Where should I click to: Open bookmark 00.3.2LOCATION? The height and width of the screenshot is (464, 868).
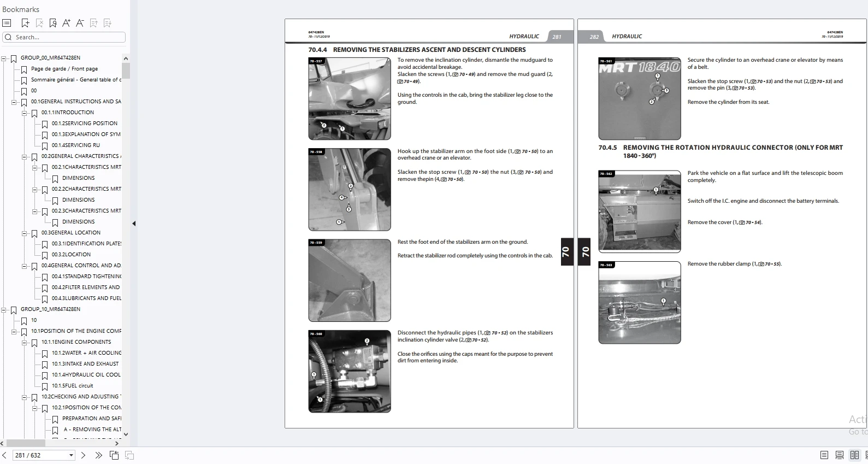pos(71,255)
